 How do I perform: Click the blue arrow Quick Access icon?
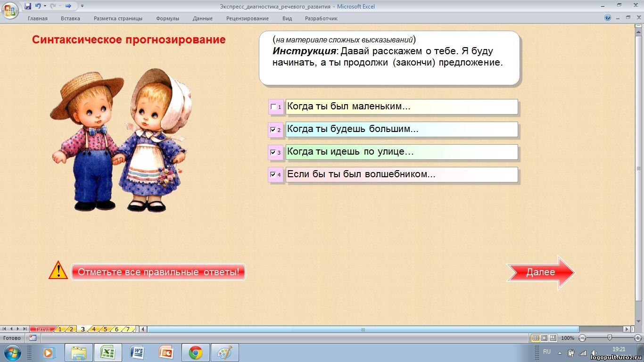coord(68,6)
